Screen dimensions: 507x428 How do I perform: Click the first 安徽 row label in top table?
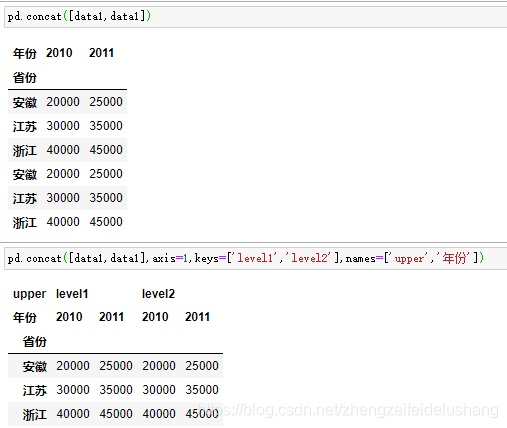[25, 102]
